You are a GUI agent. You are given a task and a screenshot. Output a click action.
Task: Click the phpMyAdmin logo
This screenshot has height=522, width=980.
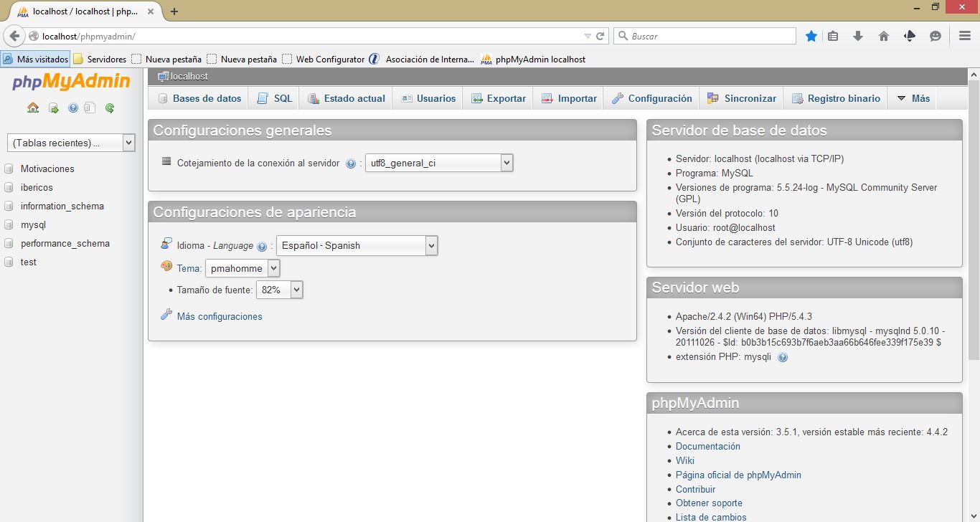click(70, 82)
